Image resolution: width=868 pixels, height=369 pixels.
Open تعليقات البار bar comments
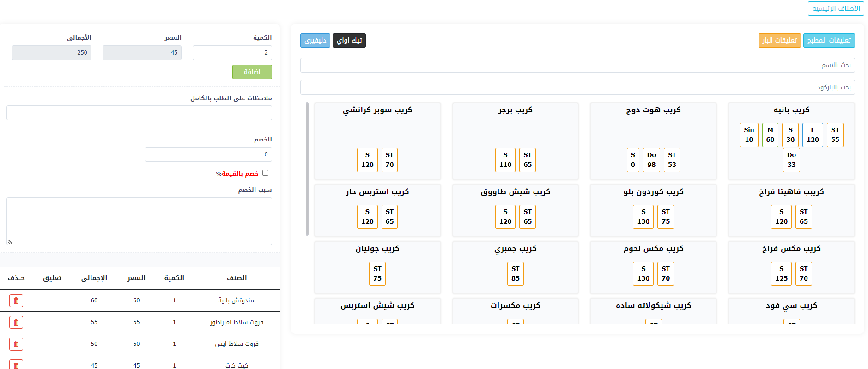pos(779,41)
